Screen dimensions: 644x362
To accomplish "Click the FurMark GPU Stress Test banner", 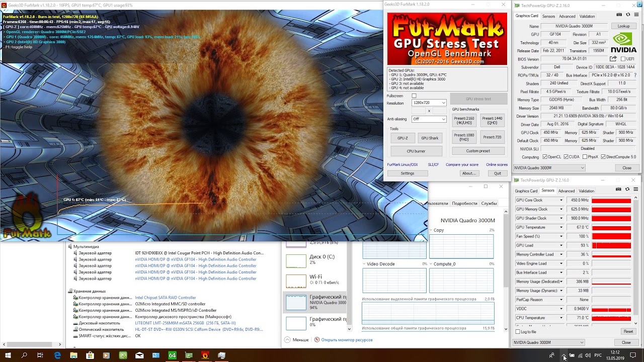I will (447, 39).
